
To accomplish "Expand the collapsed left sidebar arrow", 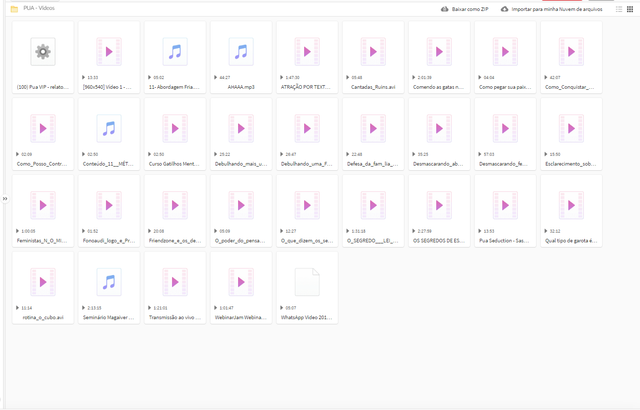I will pos(5,199).
